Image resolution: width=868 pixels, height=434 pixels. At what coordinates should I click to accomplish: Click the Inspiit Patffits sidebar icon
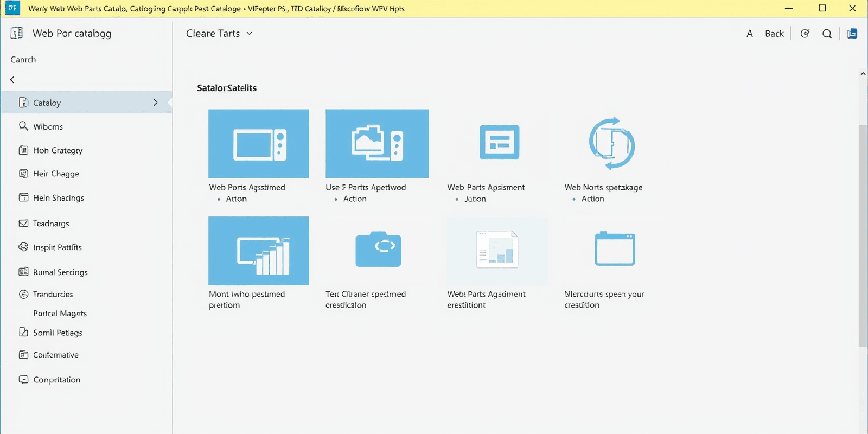pos(23,247)
